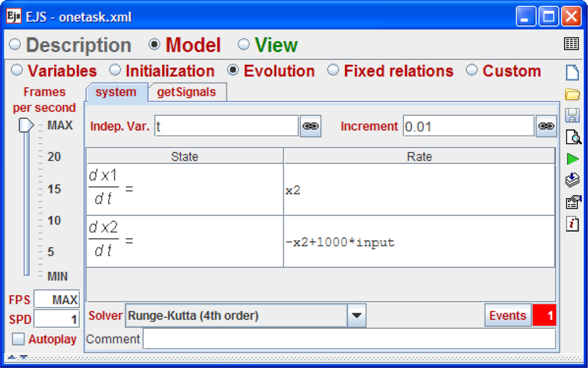Click the Package simulation icon
This screenshot has width=588, height=368.
[572, 180]
